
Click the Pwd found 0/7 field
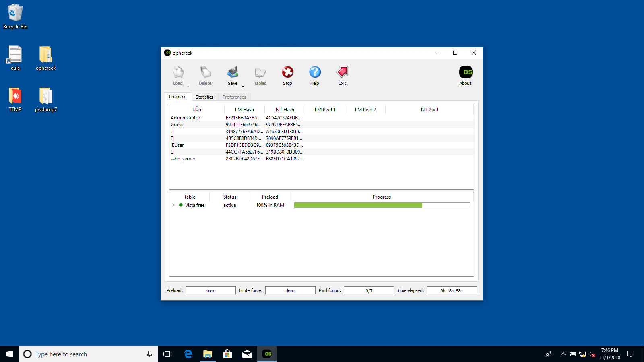[x=369, y=290]
